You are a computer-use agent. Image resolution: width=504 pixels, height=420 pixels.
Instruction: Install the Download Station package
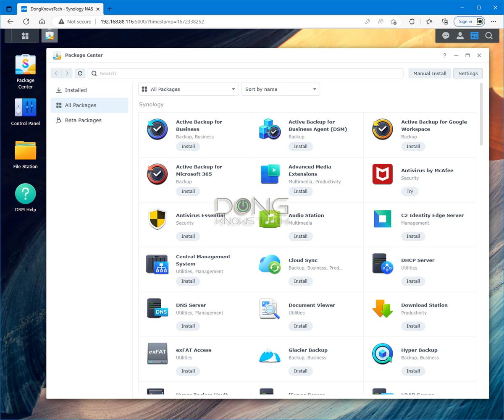[x=413, y=326]
